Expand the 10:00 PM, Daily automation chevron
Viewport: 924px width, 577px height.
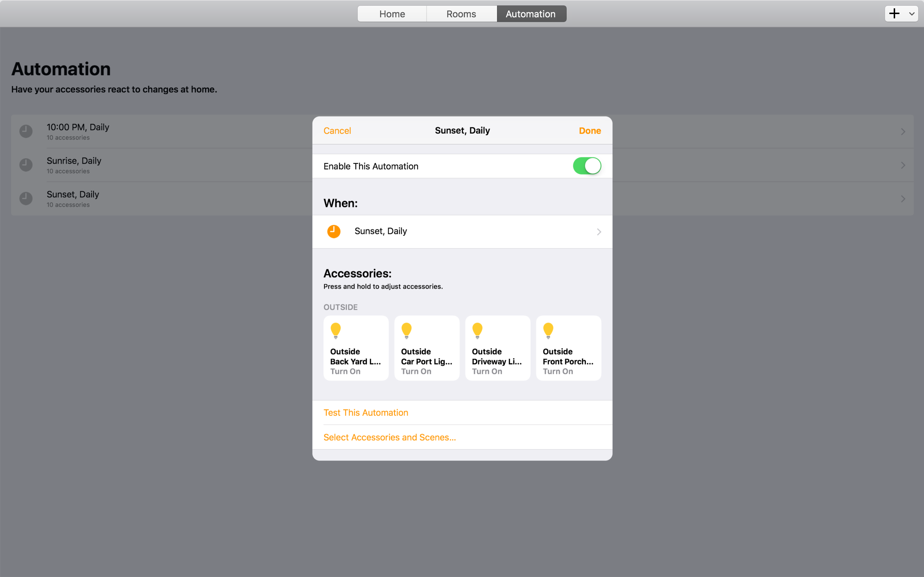coord(903,131)
